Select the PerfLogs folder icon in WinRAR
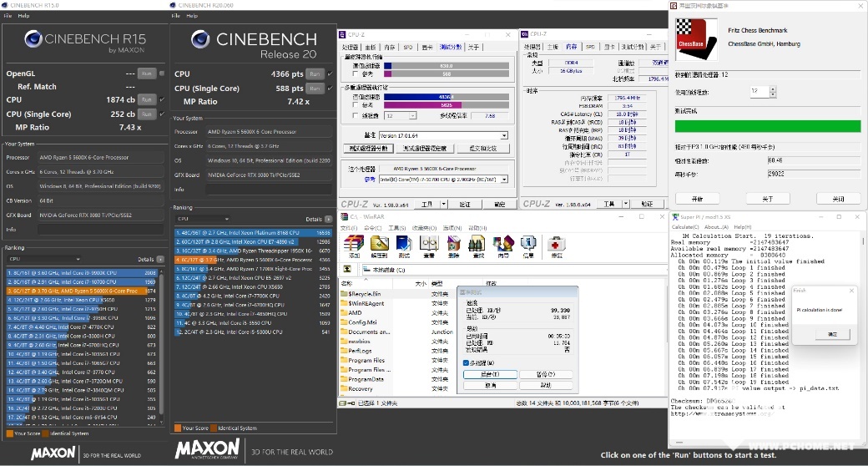 [x=343, y=351]
